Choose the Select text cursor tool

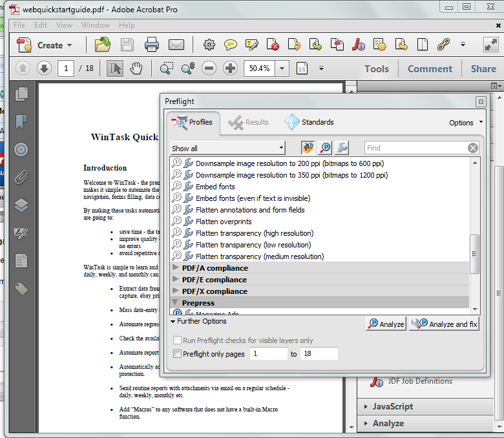115,68
